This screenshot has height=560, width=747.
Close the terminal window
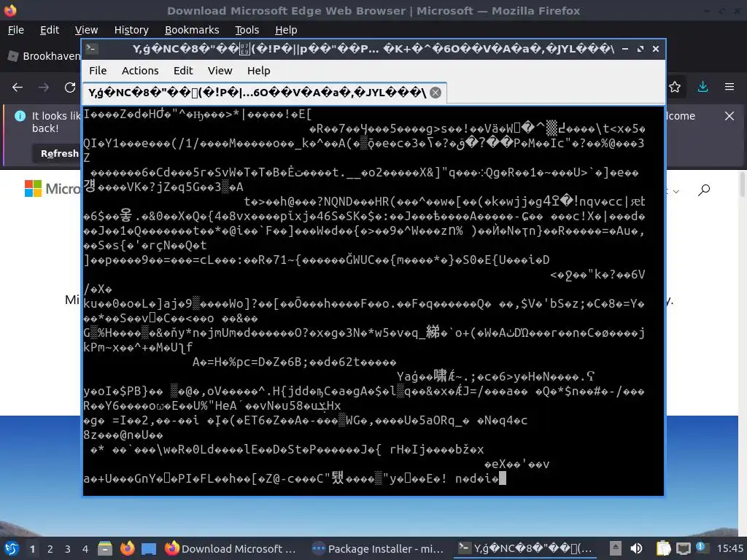coord(656,49)
